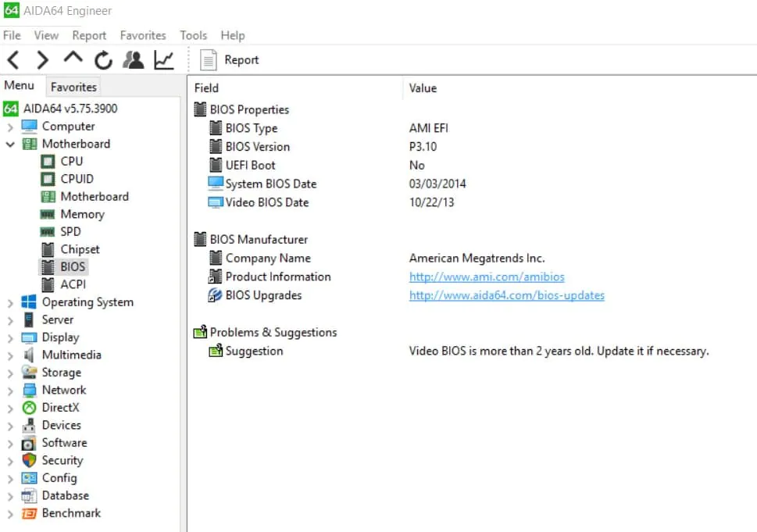The height and width of the screenshot is (532, 757).
Task: Go forward with the right arrow toolbar icon
Action: [42, 60]
